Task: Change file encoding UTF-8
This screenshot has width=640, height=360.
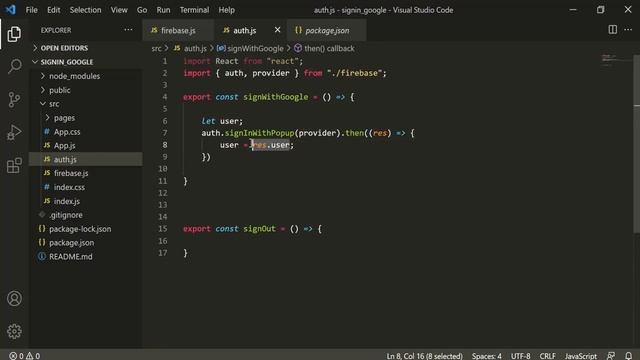Action: 520,356
